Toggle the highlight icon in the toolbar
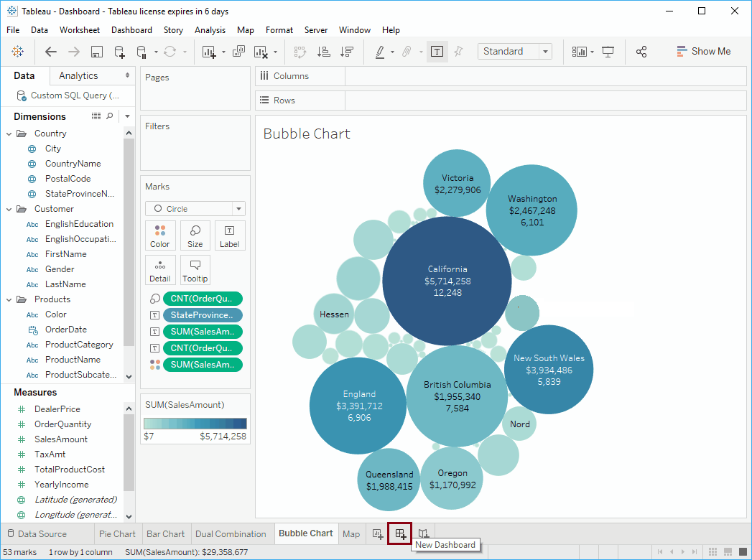 coord(379,52)
